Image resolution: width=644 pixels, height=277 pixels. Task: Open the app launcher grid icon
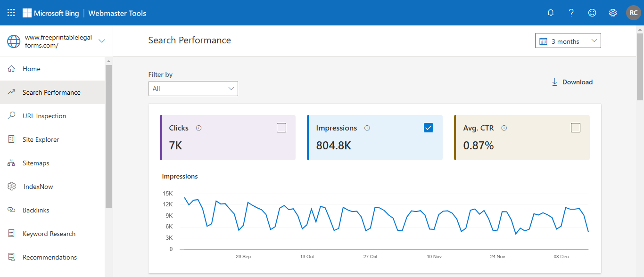click(x=11, y=13)
